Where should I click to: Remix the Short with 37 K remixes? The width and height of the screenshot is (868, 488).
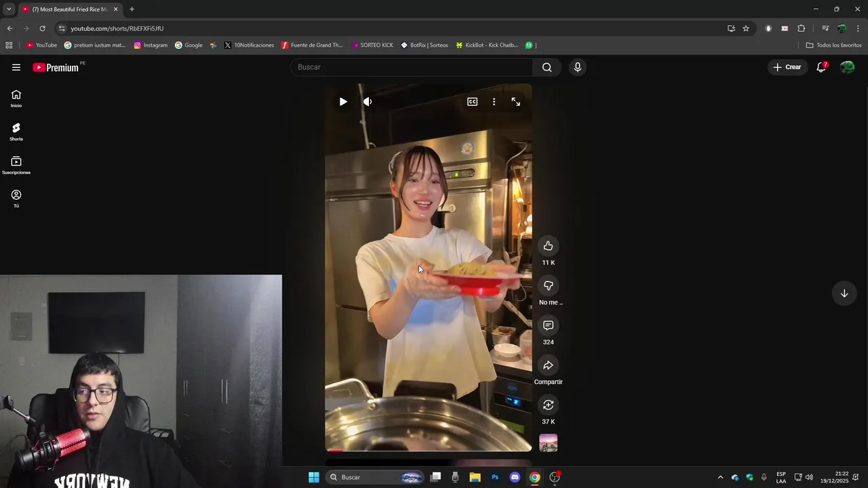pos(548,405)
